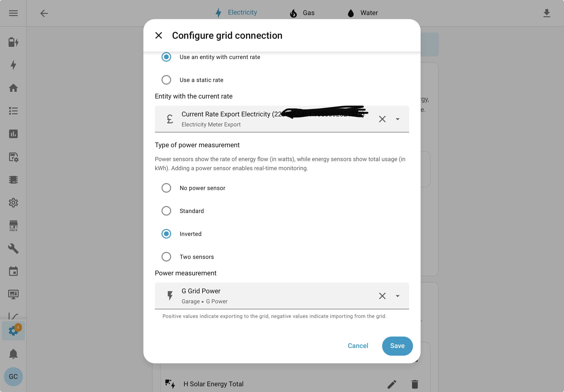Expand the Power measurement entity dropdown

397,296
